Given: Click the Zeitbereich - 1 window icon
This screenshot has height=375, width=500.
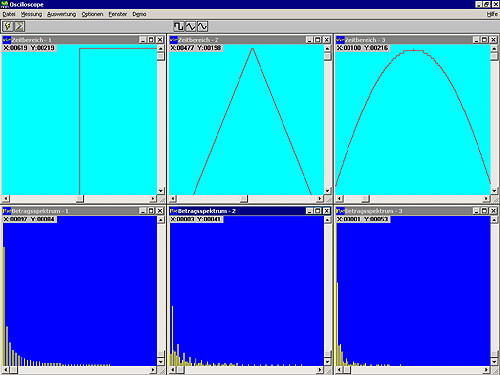Looking at the screenshot, I should (7, 40).
